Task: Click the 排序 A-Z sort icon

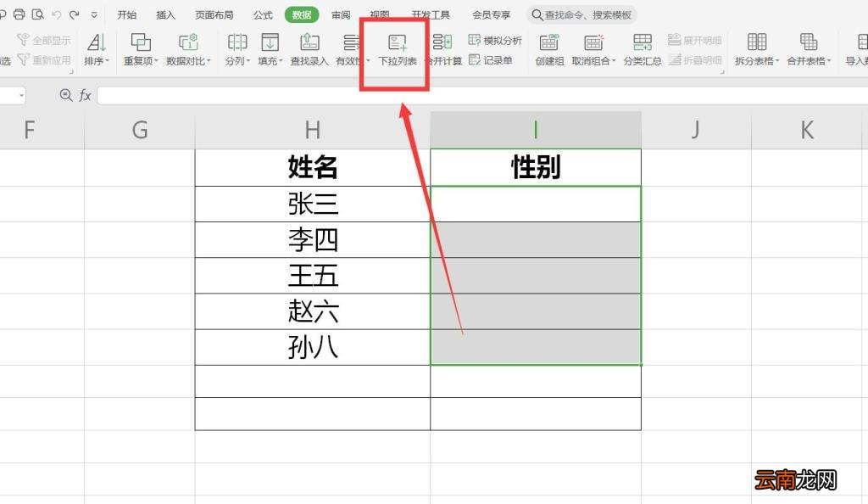Action: (x=97, y=42)
